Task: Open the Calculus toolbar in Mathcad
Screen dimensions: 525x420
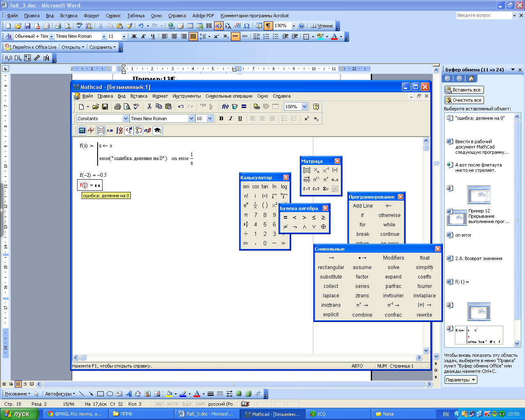Action: [119, 130]
